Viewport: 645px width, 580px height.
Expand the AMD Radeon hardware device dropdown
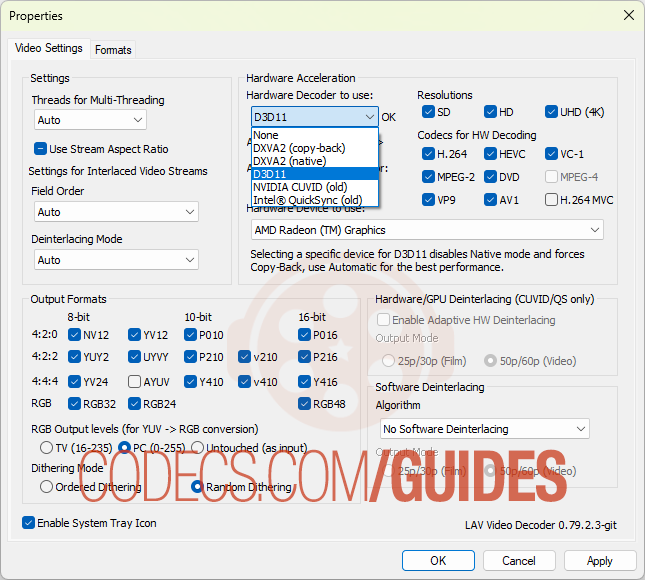425,230
